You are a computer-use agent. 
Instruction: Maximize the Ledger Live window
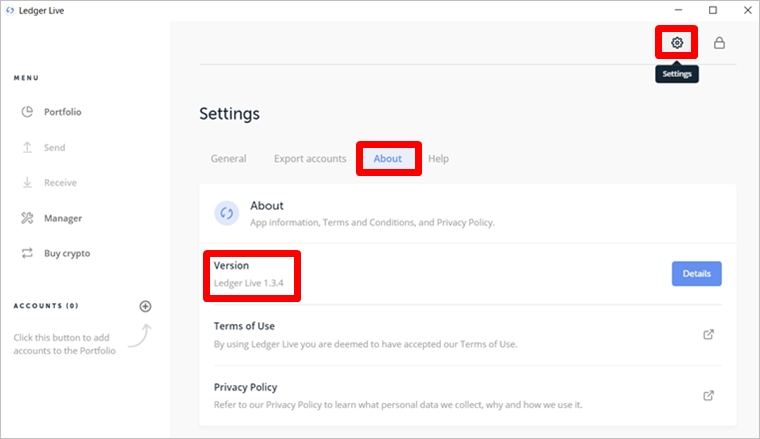(713, 10)
